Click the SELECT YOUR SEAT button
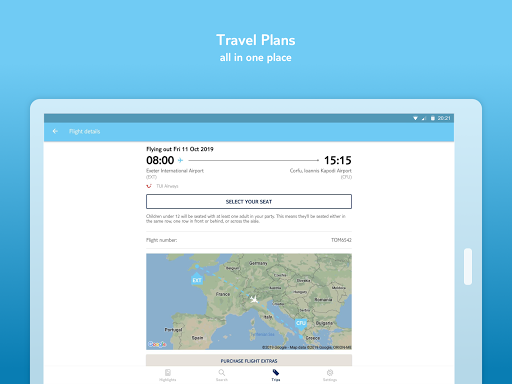The width and height of the screenshot is (512, 384). click(x=249, y=202)
